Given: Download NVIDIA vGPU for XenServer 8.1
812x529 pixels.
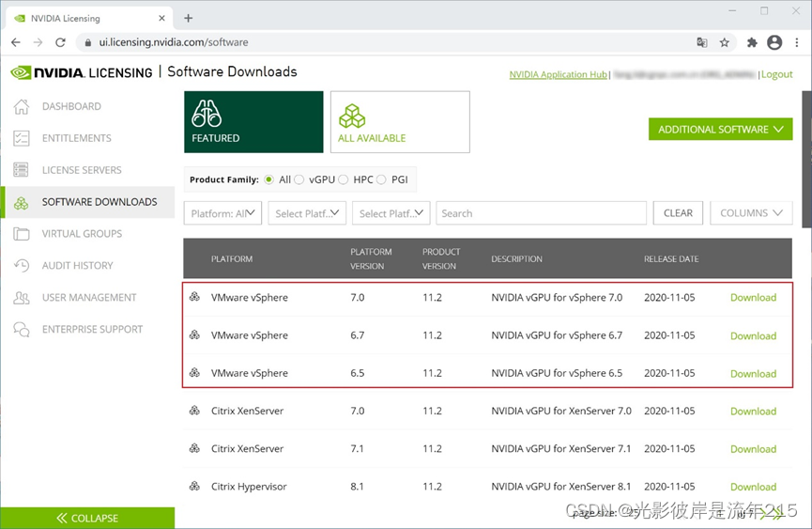Looking at the screenshot, I should coord(753,487).
